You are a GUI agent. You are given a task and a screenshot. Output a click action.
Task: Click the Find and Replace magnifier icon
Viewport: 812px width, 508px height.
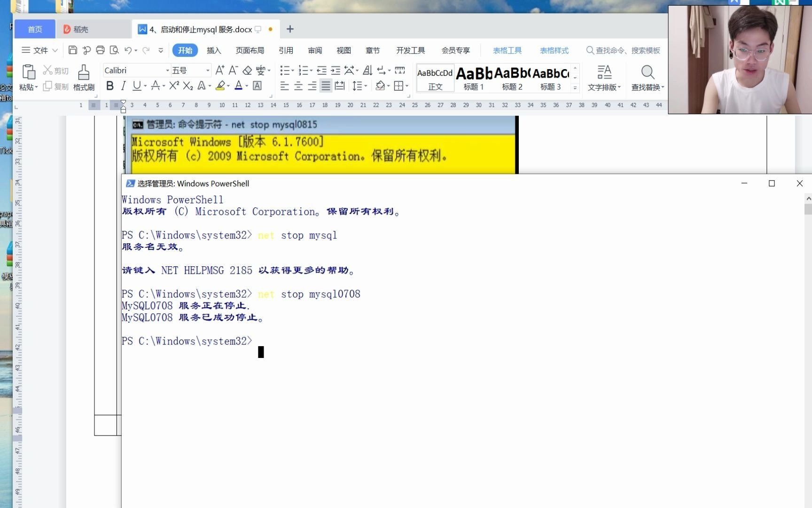point(648,72)
